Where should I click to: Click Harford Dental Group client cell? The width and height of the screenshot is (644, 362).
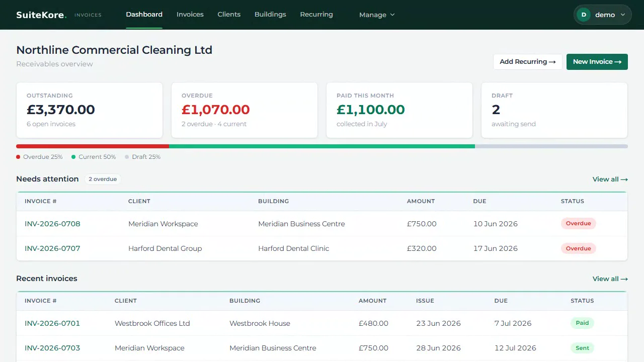point(165,248)
